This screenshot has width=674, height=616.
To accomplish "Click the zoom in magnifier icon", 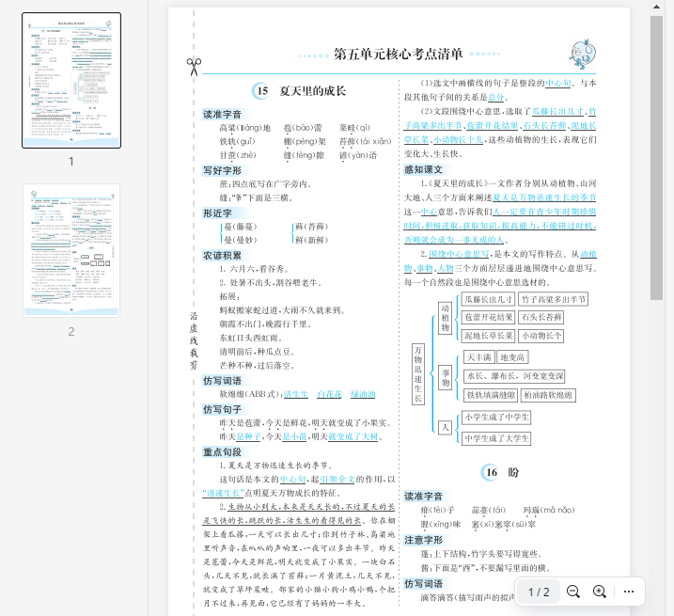I will [599, 592].
